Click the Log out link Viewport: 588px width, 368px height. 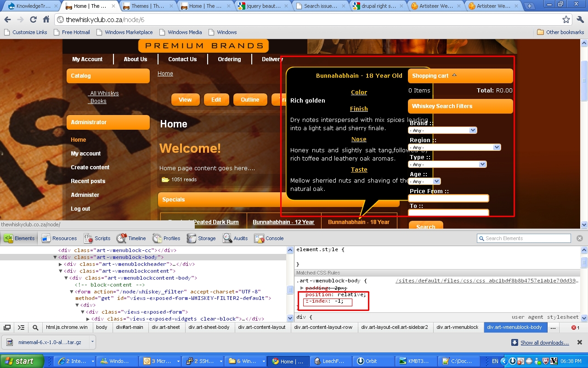[x=80, y=209]
